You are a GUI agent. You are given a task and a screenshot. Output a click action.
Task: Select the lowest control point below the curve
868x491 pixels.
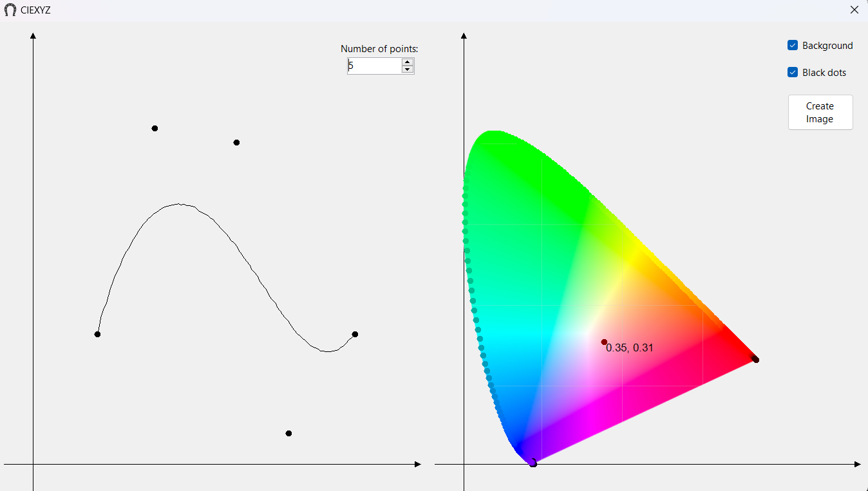(x=288, y=433)
